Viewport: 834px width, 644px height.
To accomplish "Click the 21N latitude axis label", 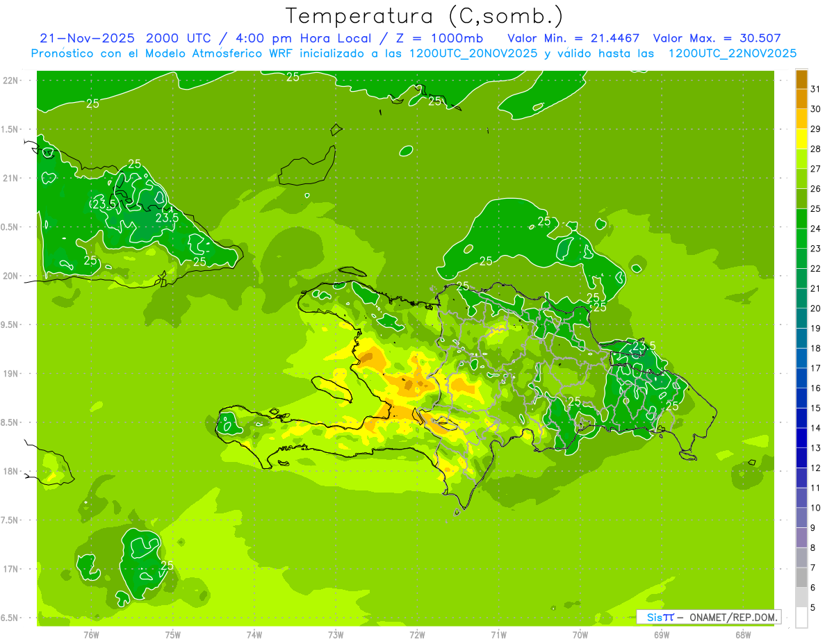I will click(10, 178).
